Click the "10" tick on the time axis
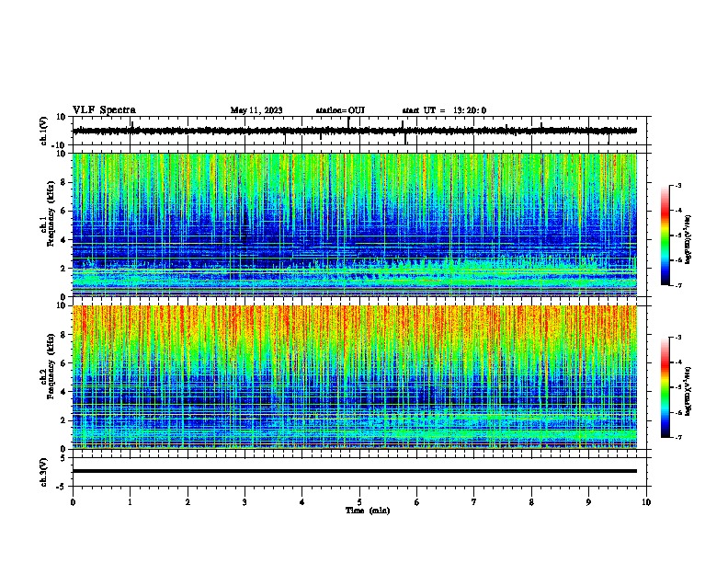The image size is (728, 563). pyautogui.click(x=646, y=502)
